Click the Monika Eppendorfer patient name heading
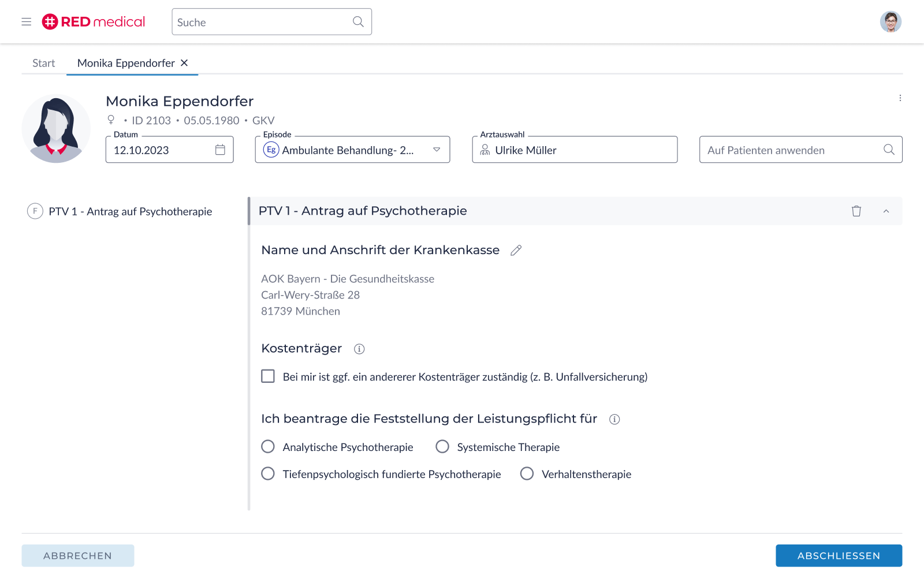Viewport: 924px width, 578px height. pyautogui.click(x=180, y=101)
